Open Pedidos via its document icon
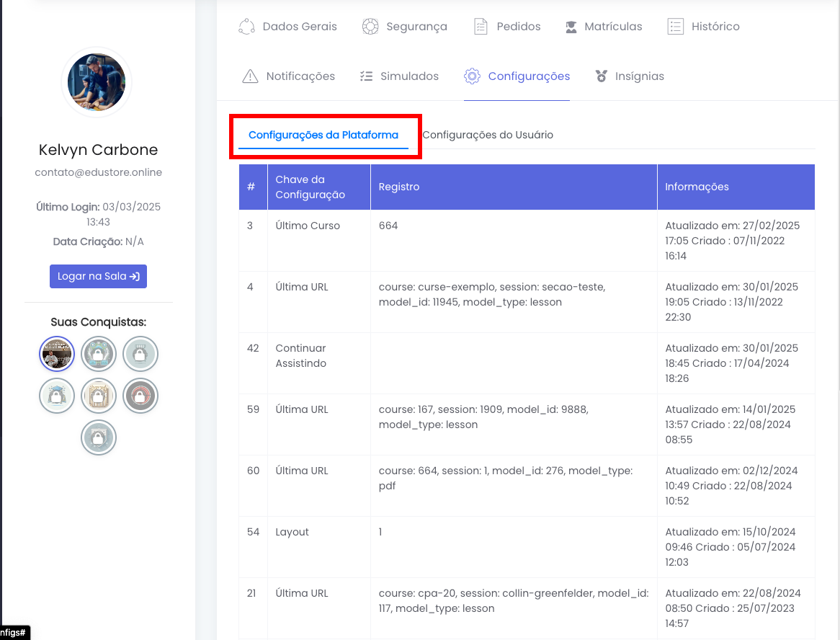The height and width of the screenshot is (640, 840). 481,27
